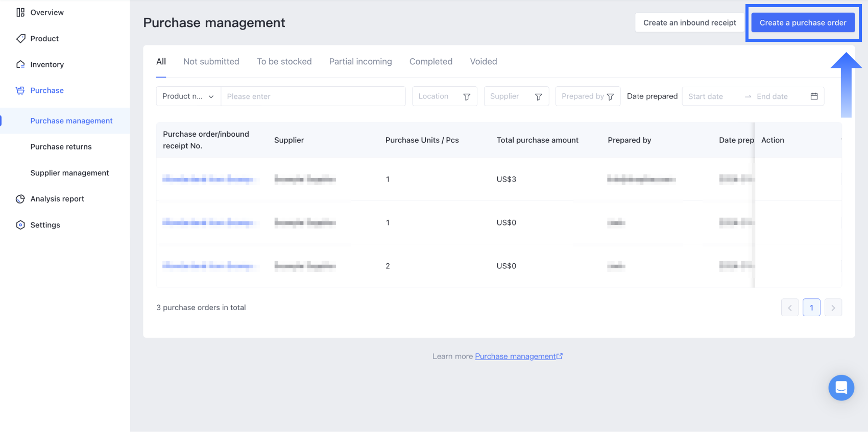The image size is (868, 432).
Task: Click the Inventory warehouse icon
Action: pyautogui.click(x=20, y=64)
